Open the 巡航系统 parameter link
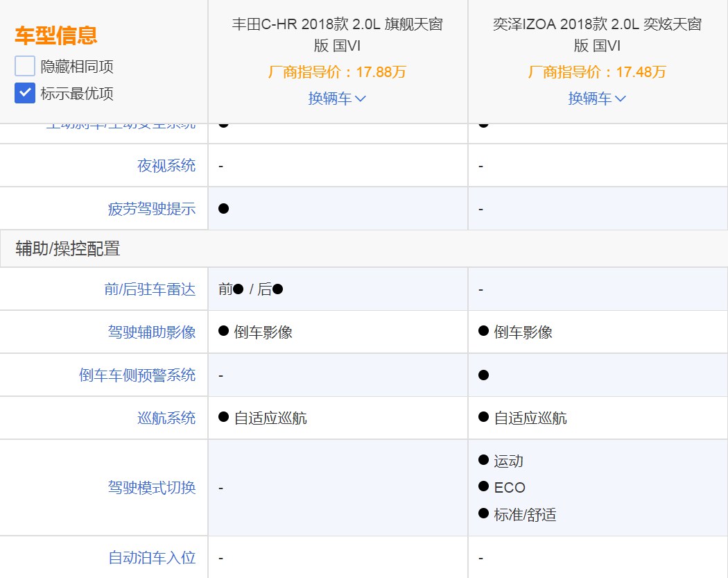Viewport: 728px width, 578px height. (166, 418)
